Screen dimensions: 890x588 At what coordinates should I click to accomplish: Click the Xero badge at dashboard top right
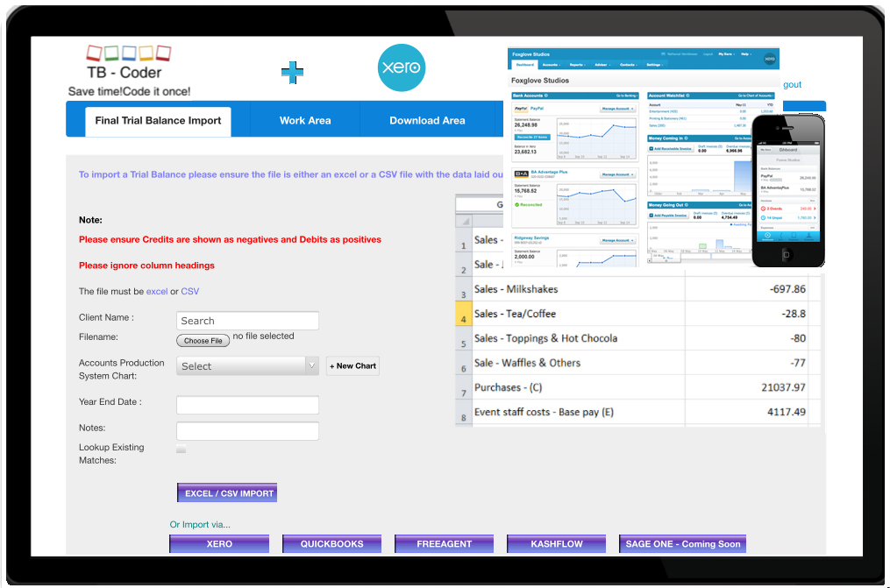coord(768,60)
